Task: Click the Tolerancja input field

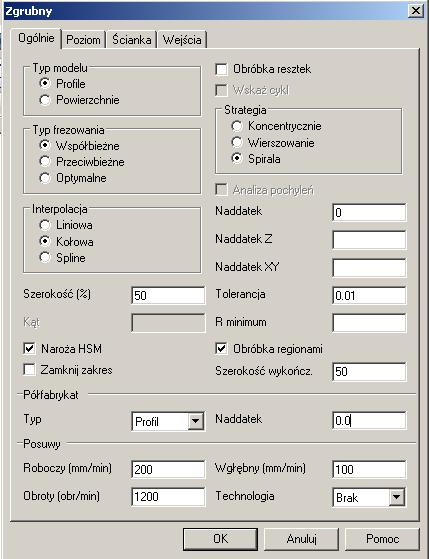Action: (369, 295)
